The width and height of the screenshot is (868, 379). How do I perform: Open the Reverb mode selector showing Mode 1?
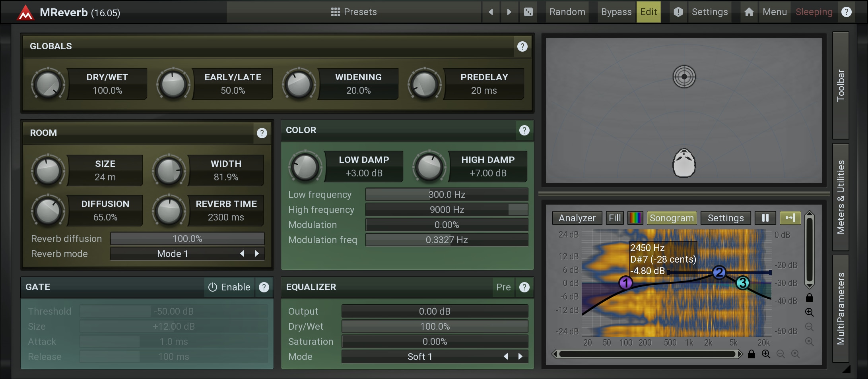(187, 253)
